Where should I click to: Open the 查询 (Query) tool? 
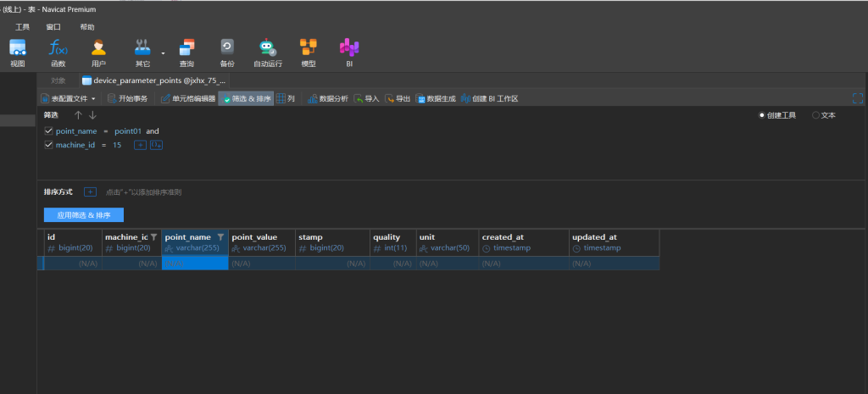[186, 51]
